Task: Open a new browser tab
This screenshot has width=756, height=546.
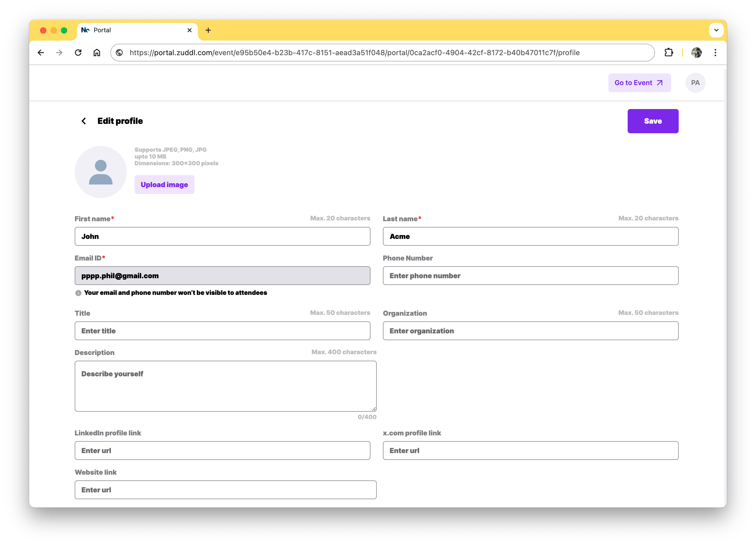Action: 208,30
